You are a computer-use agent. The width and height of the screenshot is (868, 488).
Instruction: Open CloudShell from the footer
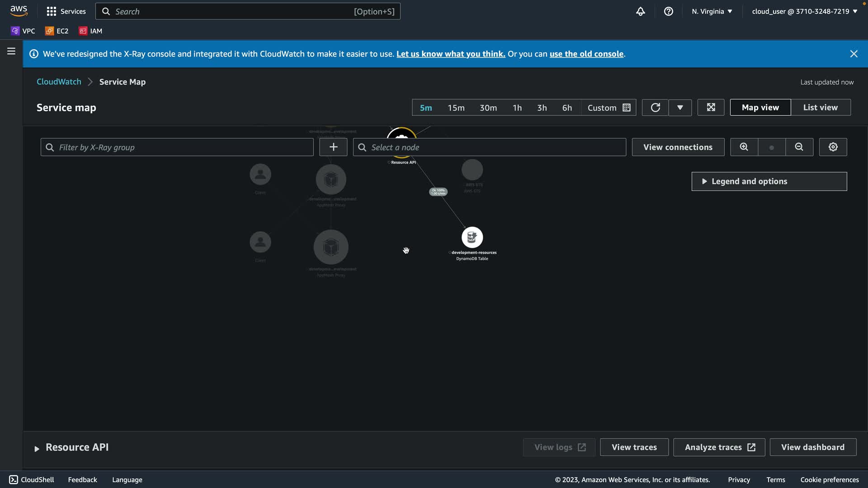(32, 479)
